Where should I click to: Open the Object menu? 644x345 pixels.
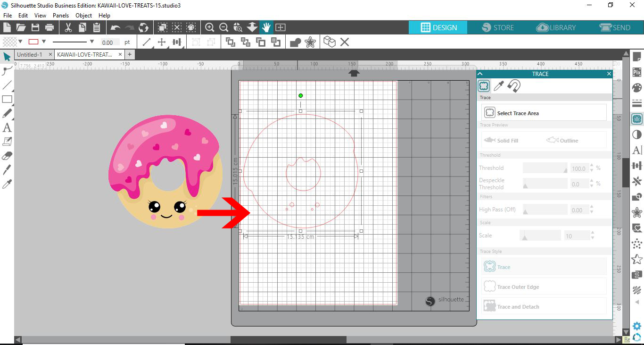84,15
